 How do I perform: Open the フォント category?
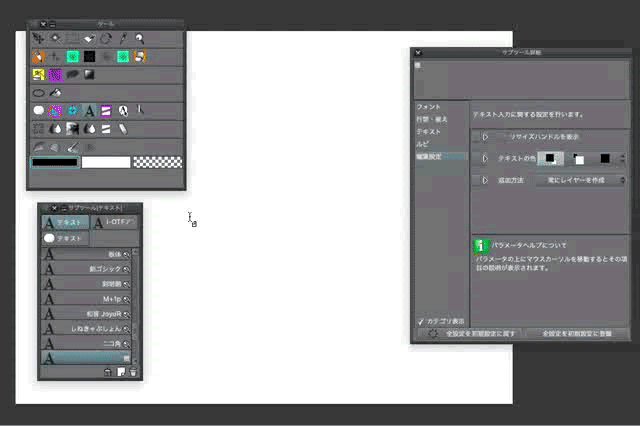pos(429,107)
